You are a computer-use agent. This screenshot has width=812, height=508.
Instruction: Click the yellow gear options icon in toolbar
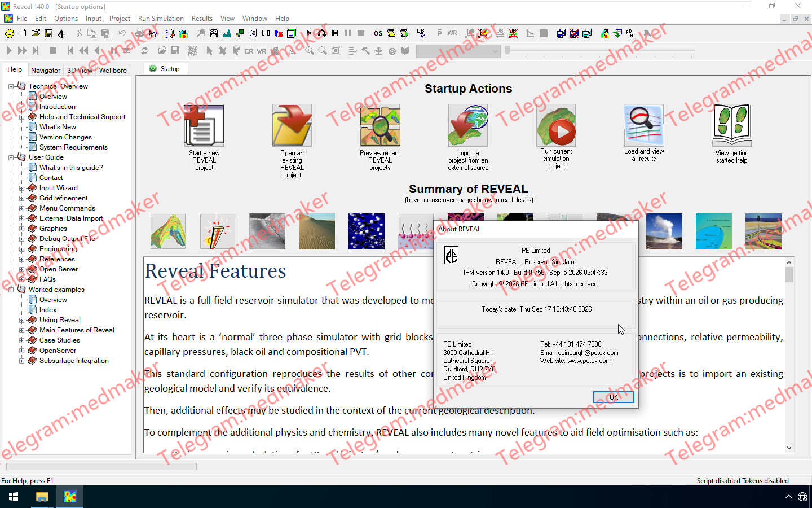click(10, 33)
